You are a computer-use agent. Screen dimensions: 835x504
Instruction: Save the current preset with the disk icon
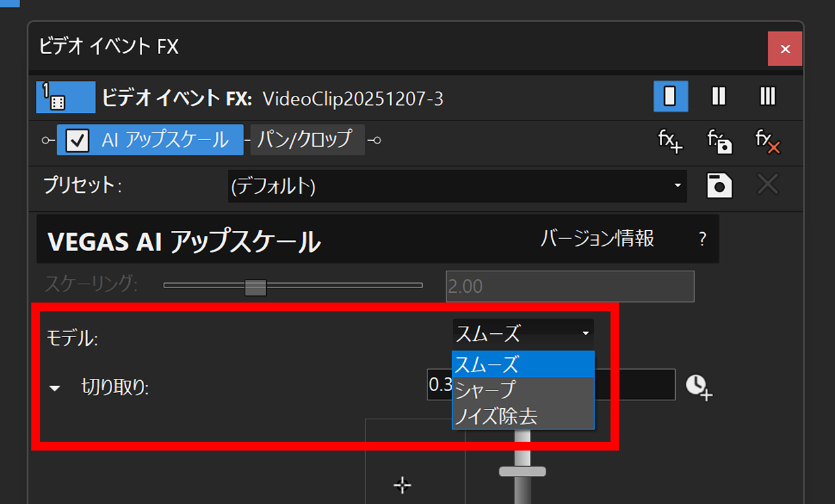coord(719,185)
